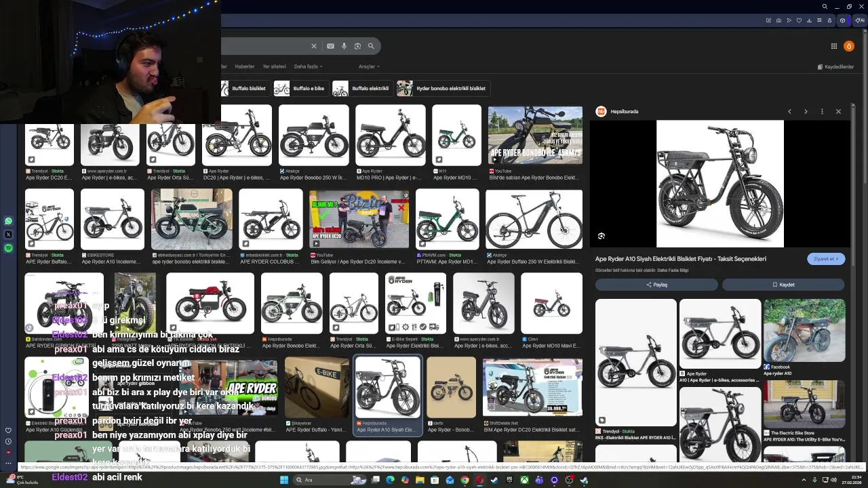Click the Google search text field
Image resolution: width=868 pixels, height=488 pixels.
[x=264, y=46]
